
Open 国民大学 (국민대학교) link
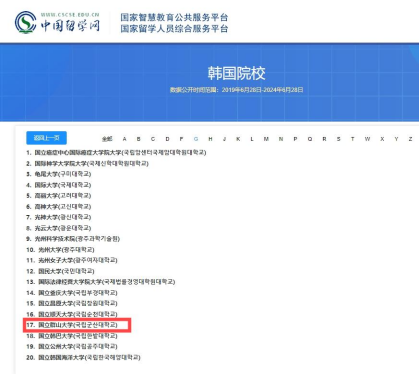66,271
